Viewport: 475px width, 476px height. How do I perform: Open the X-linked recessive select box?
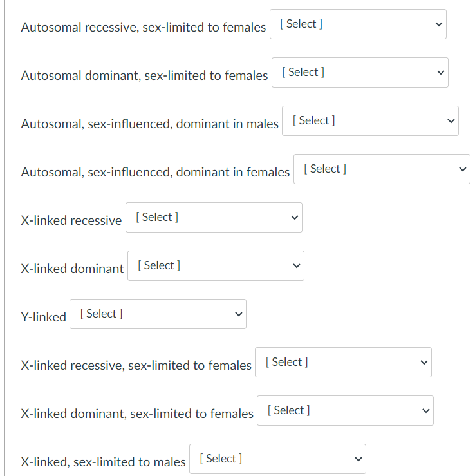(214, 217)
